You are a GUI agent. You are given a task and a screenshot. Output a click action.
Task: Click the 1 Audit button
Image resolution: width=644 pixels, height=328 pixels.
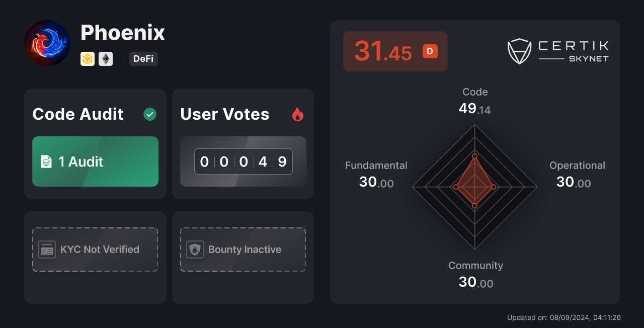pos(95,161)
